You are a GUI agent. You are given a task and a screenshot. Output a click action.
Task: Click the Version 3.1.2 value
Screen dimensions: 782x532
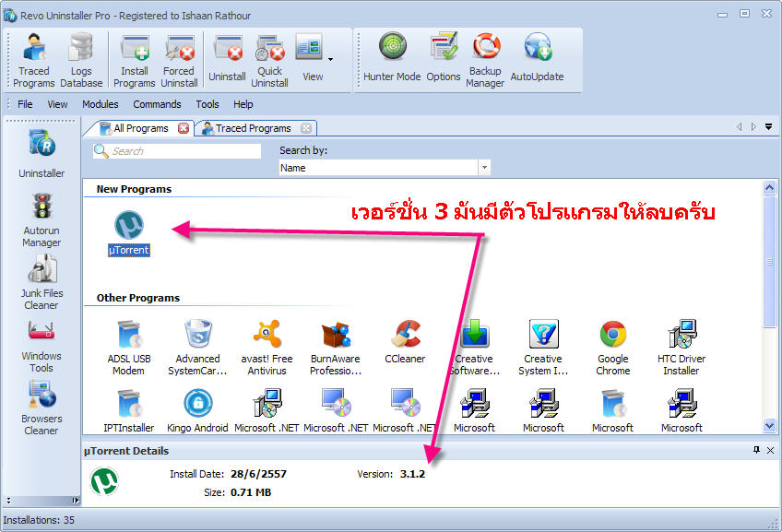click(412, 474)
